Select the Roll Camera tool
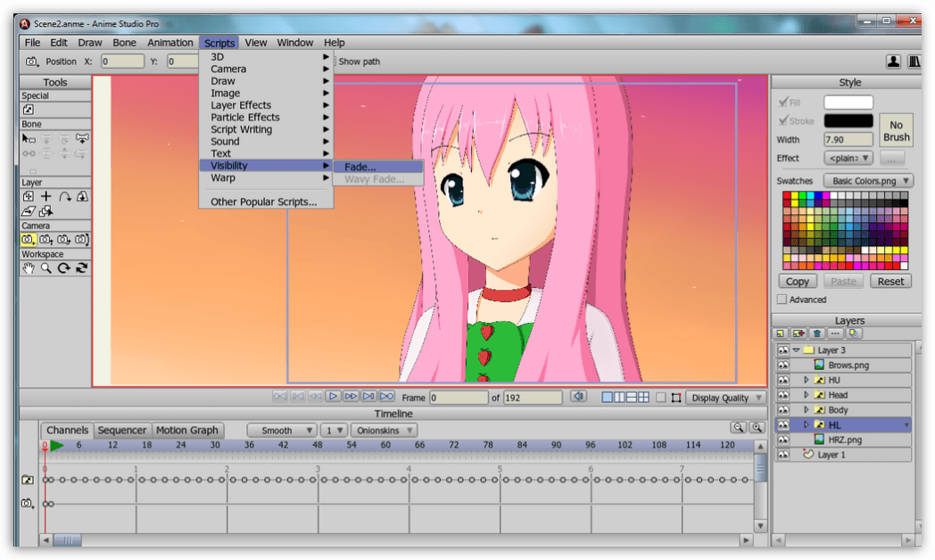The width and height of the screenshot is (935, 560). pyautogui.click(x=64, y=240)
